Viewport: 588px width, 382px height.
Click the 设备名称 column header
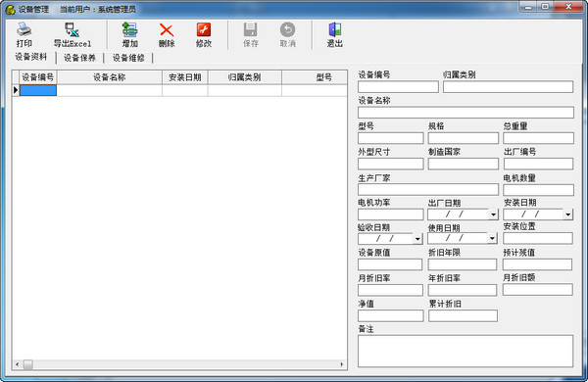pos(110,77)
